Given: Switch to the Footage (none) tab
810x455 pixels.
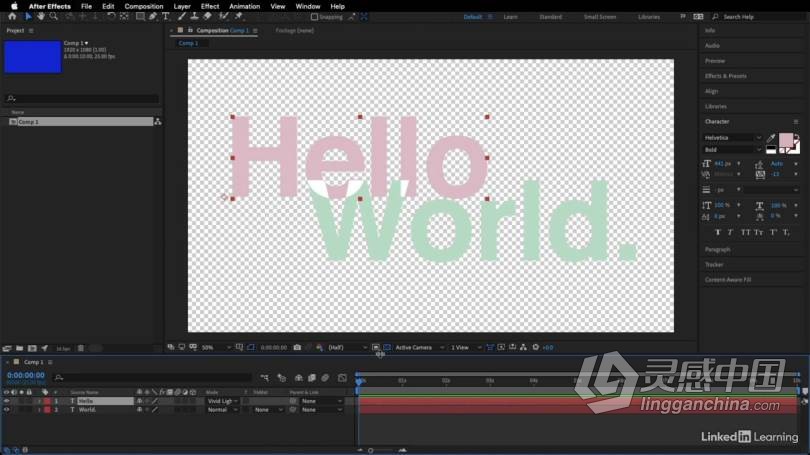Looking at the screenshot, I should 294,30.
